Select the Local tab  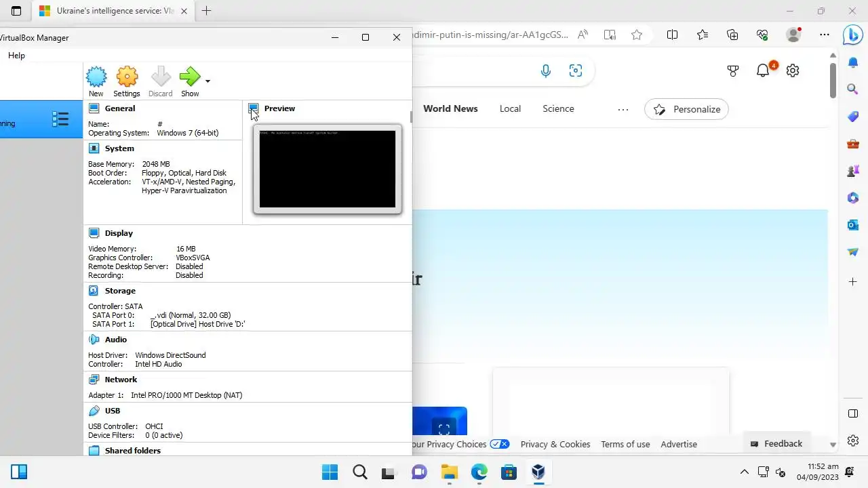[x=510, y=109]
